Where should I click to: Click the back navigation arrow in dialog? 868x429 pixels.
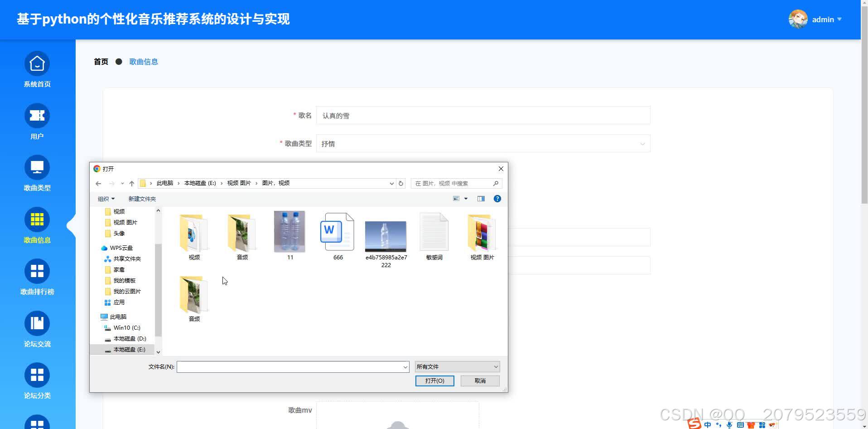tap(98, 183)
